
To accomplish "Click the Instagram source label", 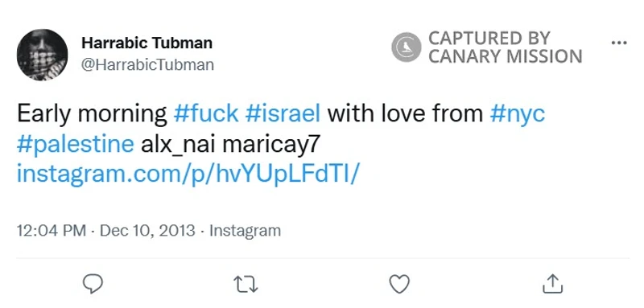I will [x=246, y=231].
